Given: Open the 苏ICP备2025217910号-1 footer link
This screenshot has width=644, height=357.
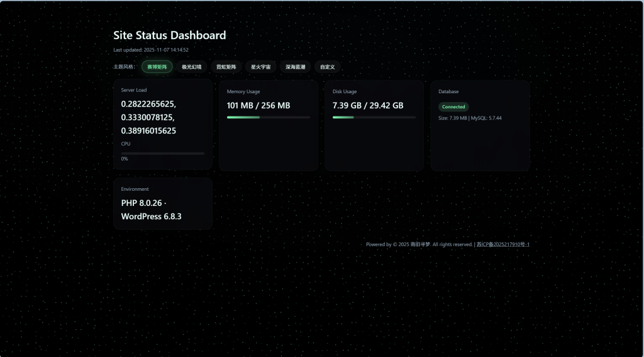Looking at the screenshot, I should click(x=502, y=244).
